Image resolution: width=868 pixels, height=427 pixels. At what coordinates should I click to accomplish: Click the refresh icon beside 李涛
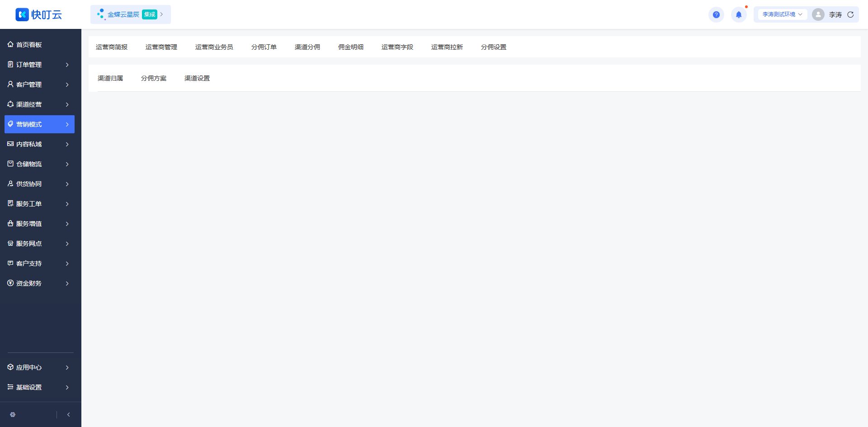[850, 14]
